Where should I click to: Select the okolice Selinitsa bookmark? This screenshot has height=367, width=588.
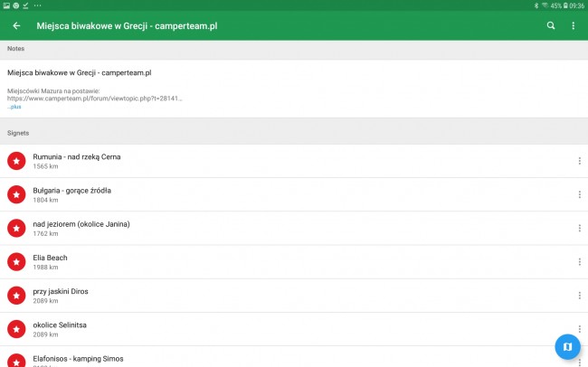coord(294,329)
